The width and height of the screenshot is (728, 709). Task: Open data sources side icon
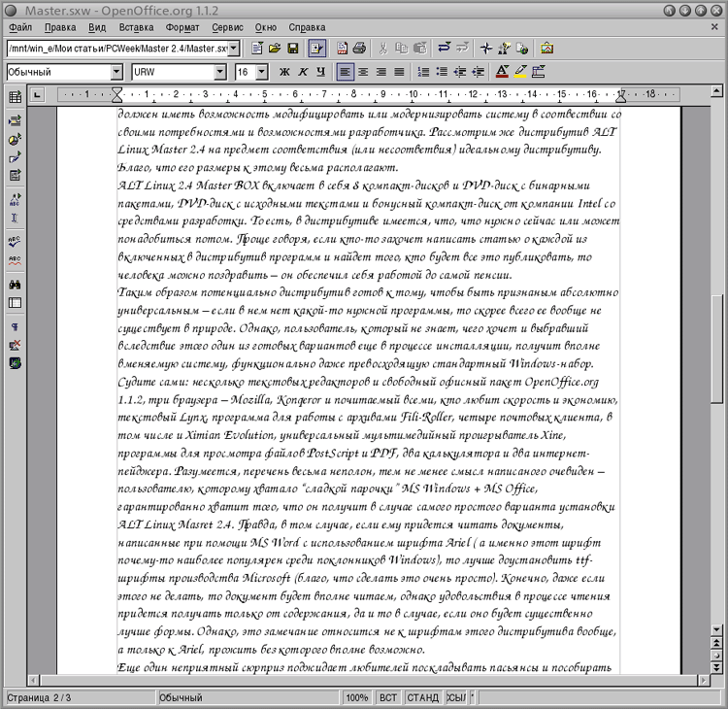tap(15, 302)
